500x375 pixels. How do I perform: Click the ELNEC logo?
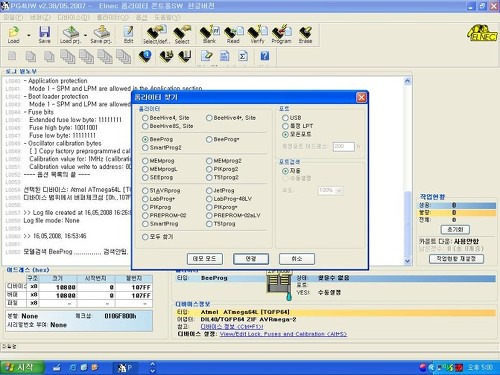click(x=482, y=33)
